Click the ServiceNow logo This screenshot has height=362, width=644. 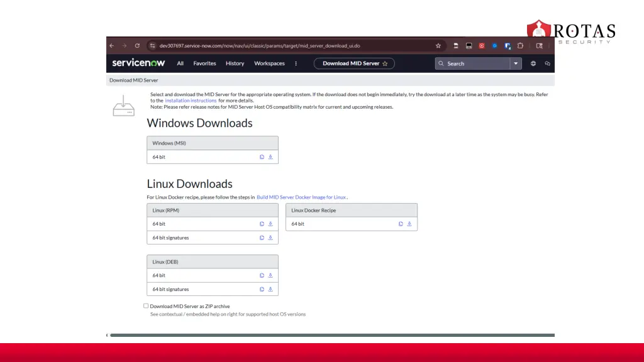138,63
